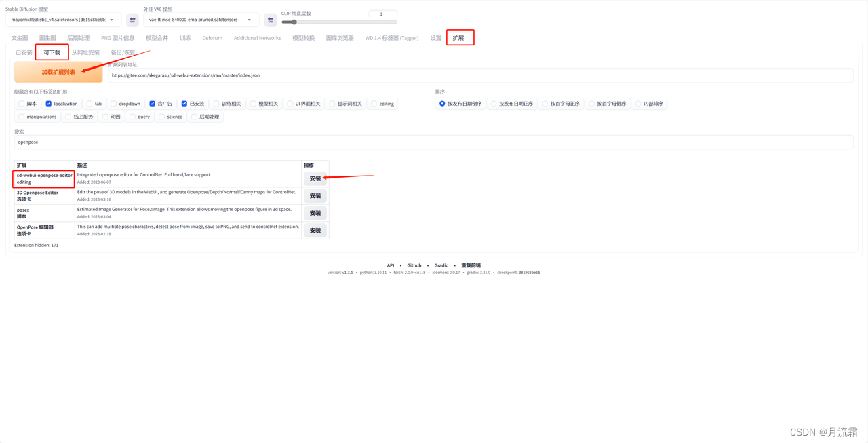Install the posex extension
The height and width of the screenshot is (443, 868).
click(x=315, y=213)
